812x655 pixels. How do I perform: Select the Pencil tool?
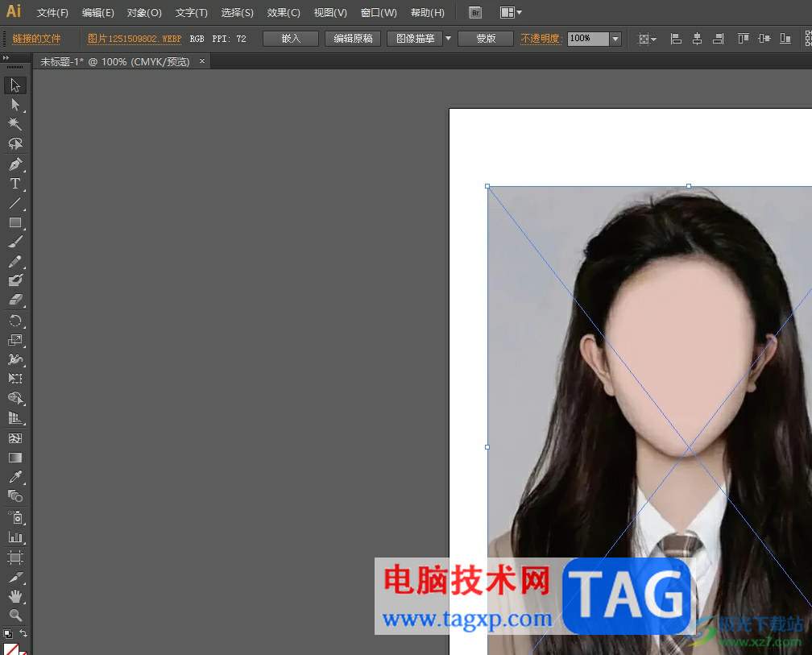click(x=15, y=262)
